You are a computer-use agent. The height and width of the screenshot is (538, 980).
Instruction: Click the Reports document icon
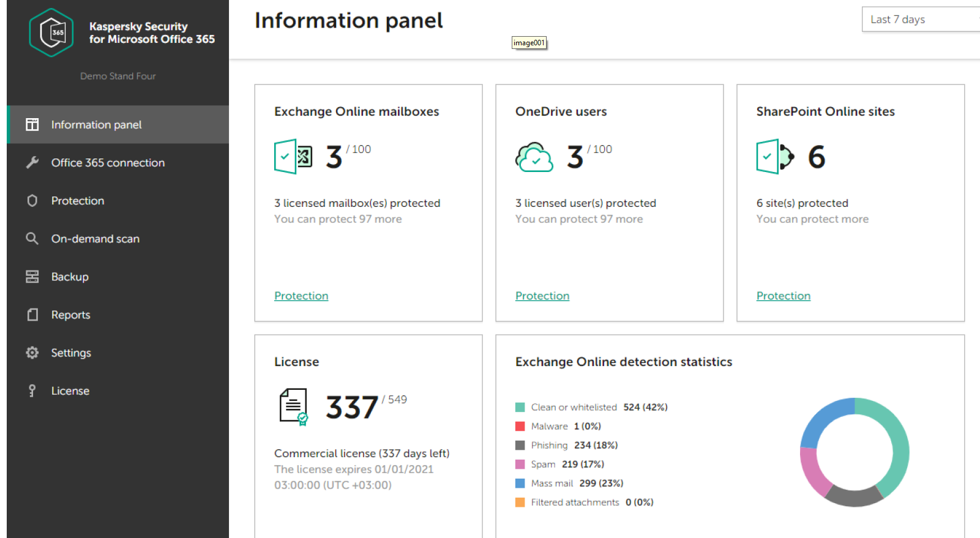[x=32, y=315]
